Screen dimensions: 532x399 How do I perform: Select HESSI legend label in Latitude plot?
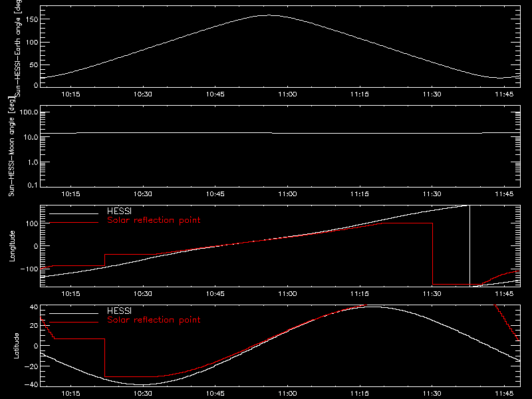[x=119, y=311]
